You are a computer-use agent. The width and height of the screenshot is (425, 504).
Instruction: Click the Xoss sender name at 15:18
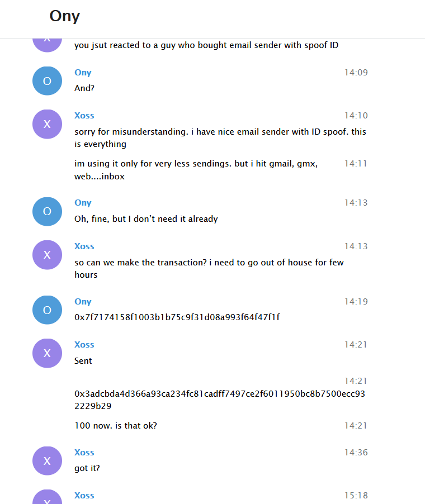[84, 496]
